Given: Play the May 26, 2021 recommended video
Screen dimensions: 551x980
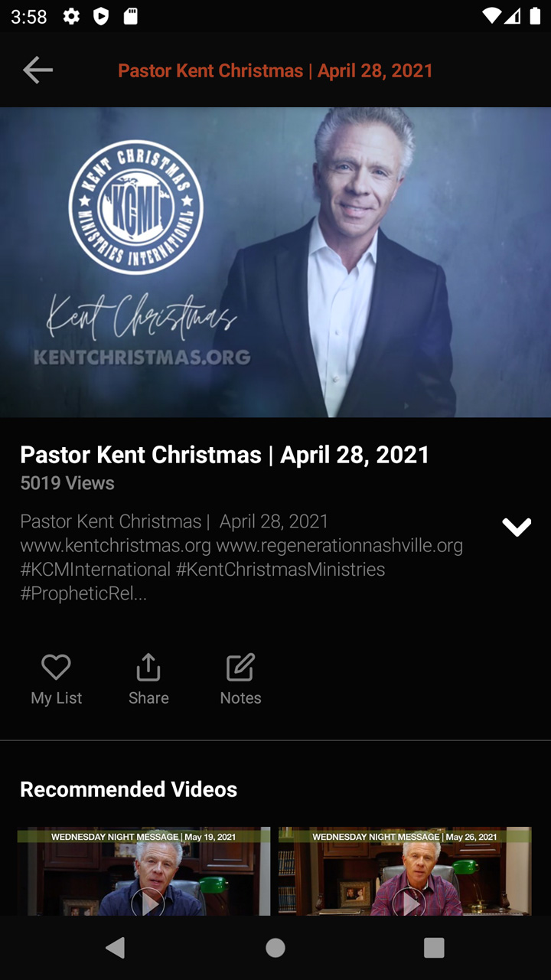Looking at the screenshot, I should pyautogui.click(x=405, y=871).
